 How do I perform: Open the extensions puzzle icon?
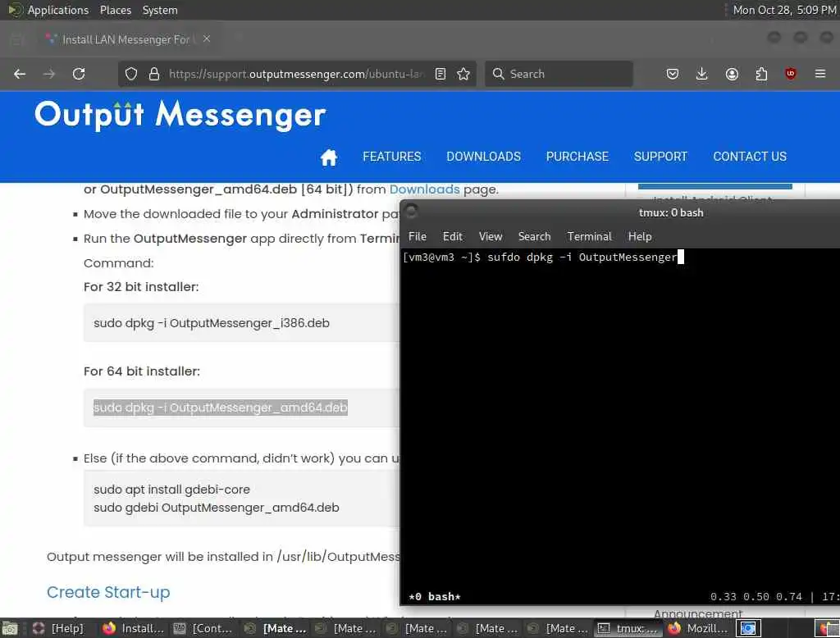pos(761,74)
